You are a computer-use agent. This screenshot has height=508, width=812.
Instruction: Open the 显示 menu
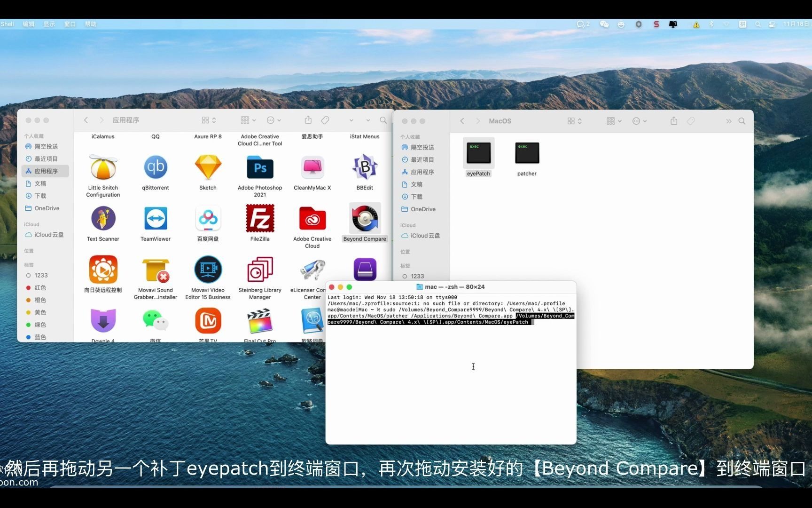click(x=49, y=24)
